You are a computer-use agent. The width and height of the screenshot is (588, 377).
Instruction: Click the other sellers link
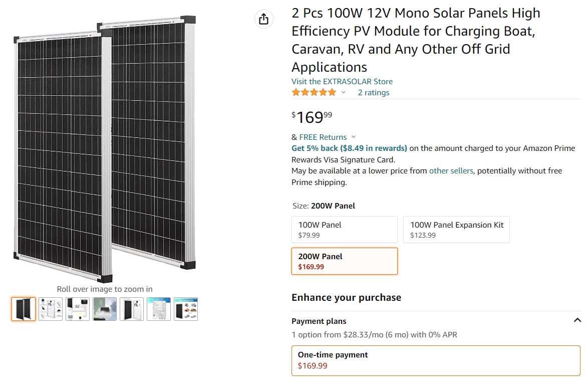451,170
